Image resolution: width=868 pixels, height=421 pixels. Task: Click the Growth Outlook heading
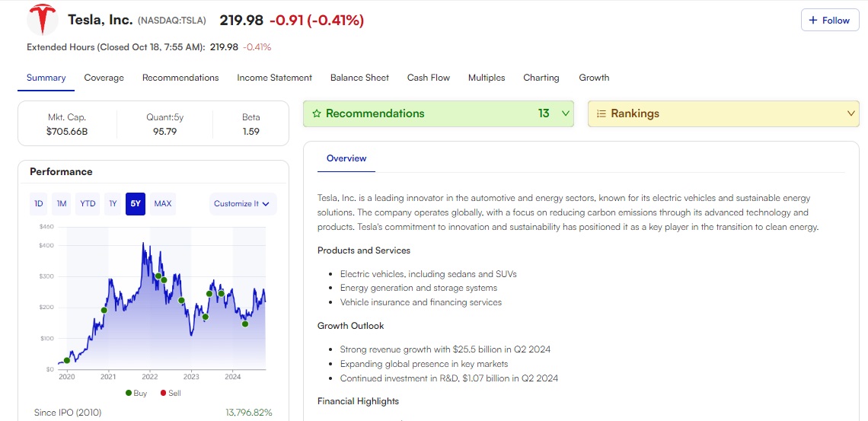point(350,325)
